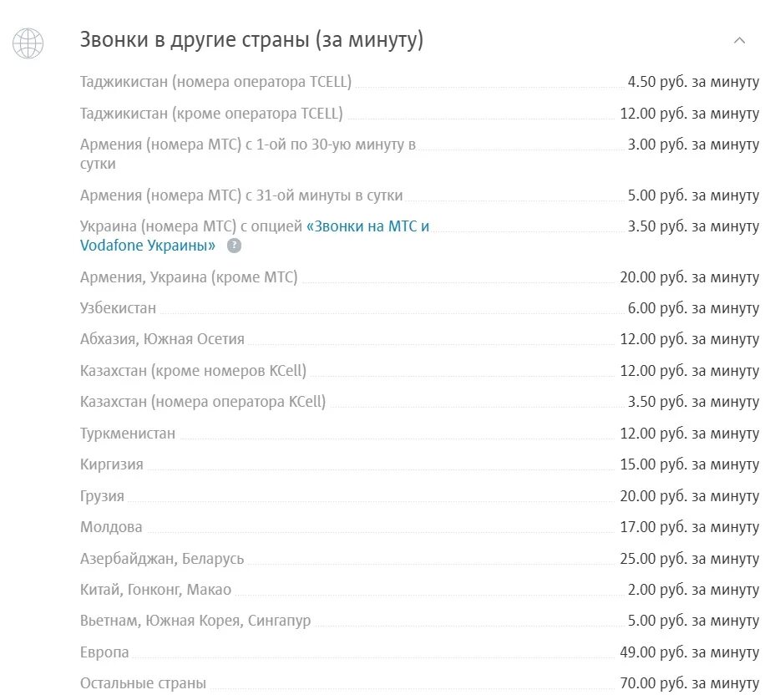Click the 'Туркменистан' row label
Image resolution: width=780 pixels, height=700 pixels.
click(x=128, y=434)
